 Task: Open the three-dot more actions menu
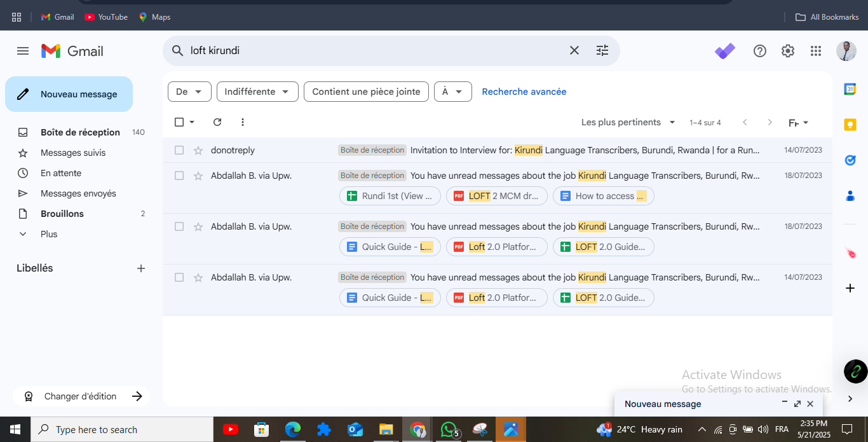pyautogui.click(x=242, y=122)
